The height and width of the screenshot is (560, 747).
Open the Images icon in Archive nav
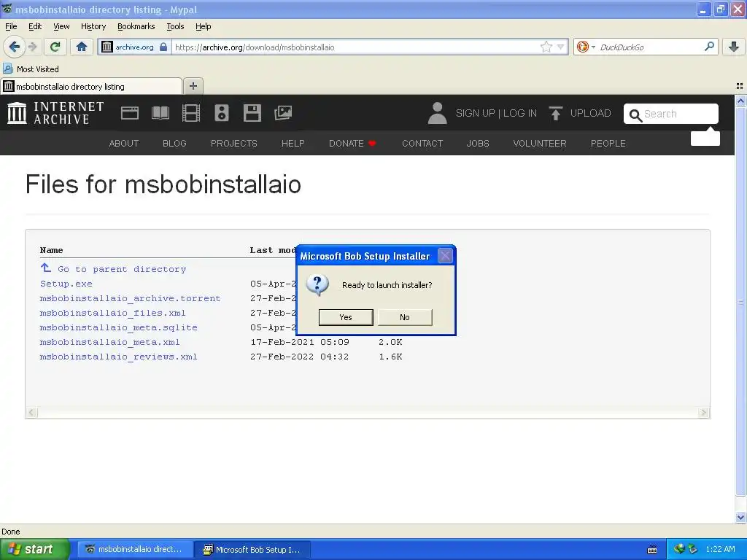[283, 113]
